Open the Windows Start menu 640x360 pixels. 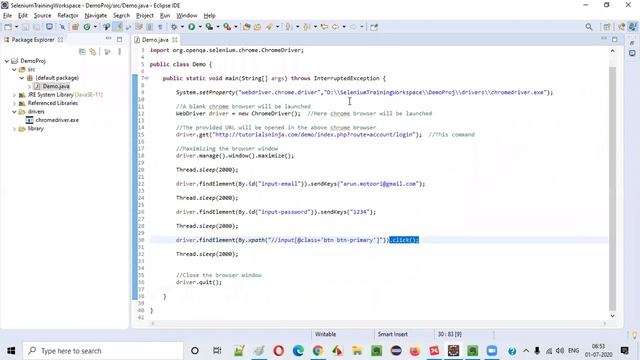(x=11, y=351)
